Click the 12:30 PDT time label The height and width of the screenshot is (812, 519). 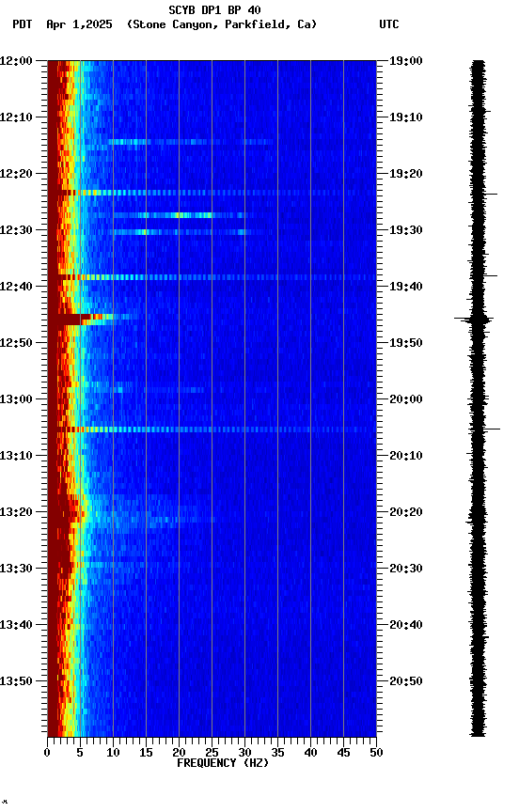pos(16,230)
